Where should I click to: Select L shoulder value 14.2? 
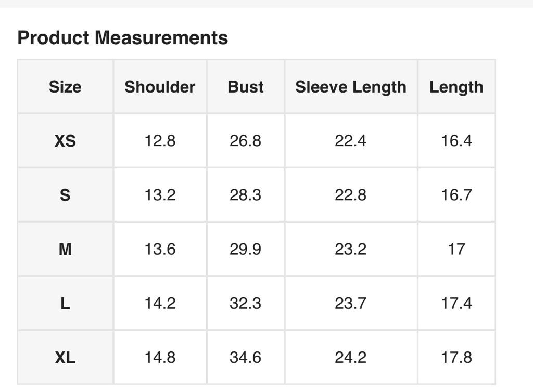160,303
